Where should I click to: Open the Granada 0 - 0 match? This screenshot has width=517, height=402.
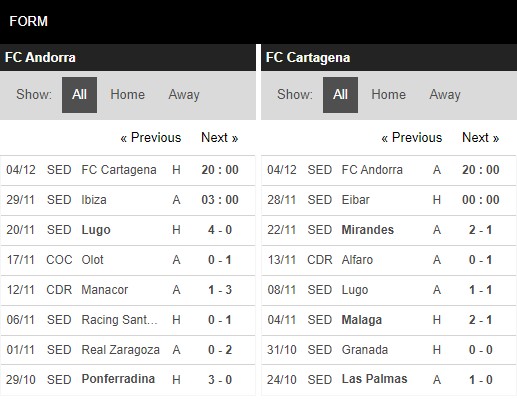click(x=389, y=350)
